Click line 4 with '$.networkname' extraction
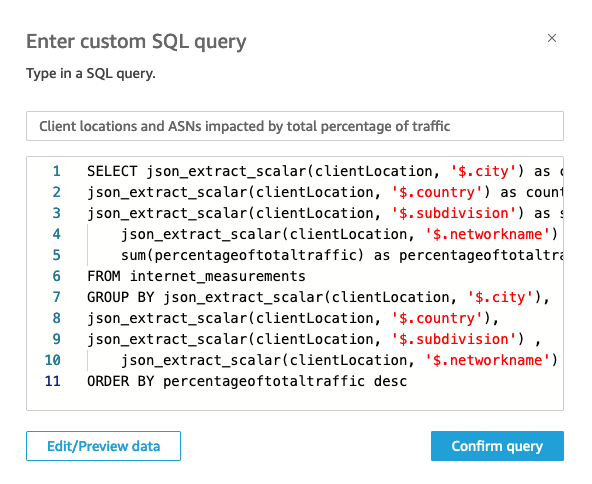This screenshot has height=484, width=592. pos(339,234)
